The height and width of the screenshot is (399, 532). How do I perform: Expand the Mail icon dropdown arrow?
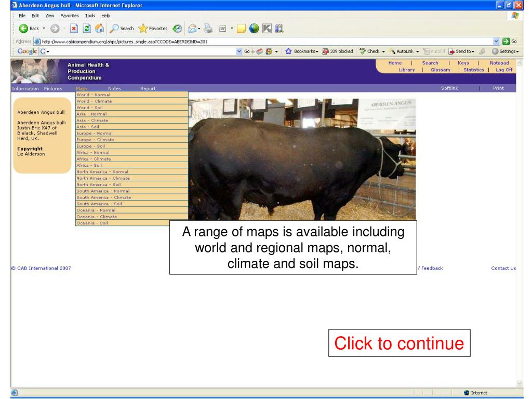coord(199,29)
